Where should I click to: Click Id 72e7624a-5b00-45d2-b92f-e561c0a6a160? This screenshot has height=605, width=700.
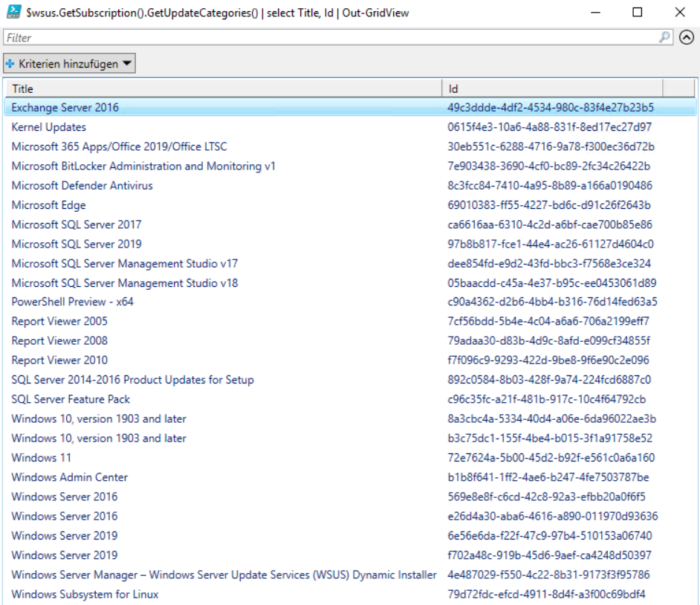(x=551, y=458)
